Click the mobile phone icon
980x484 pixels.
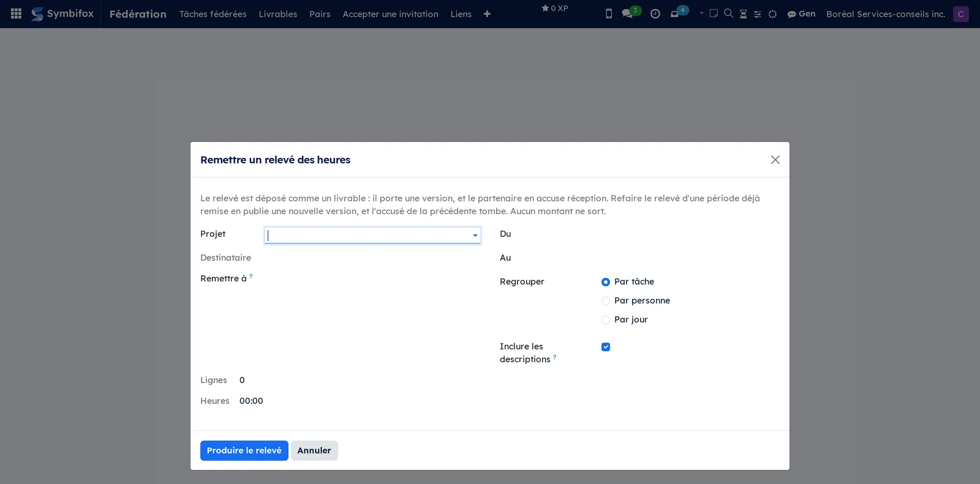[x=609, y=14]
